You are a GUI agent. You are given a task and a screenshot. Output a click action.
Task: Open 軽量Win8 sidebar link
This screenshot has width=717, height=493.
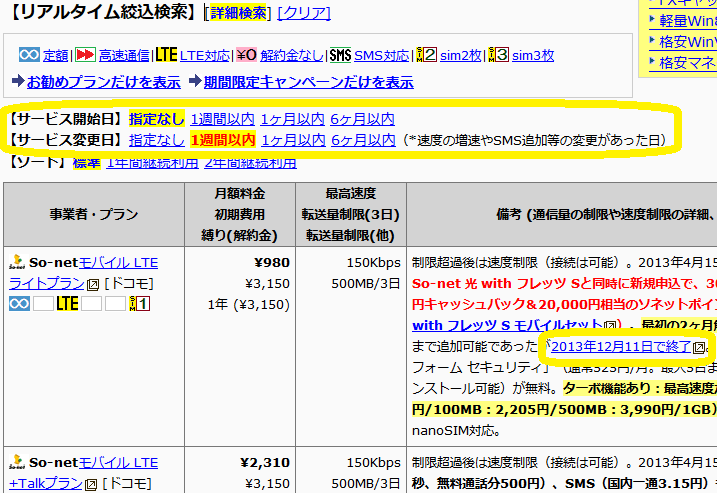click(688, 21)
